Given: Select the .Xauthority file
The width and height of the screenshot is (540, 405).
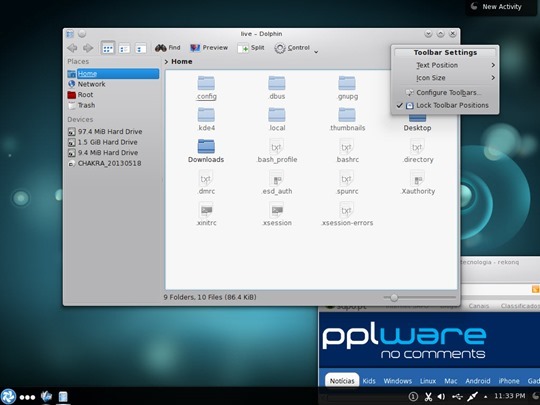Looking at the screenshot, I should pyautogui.click(x=417, y=183).
